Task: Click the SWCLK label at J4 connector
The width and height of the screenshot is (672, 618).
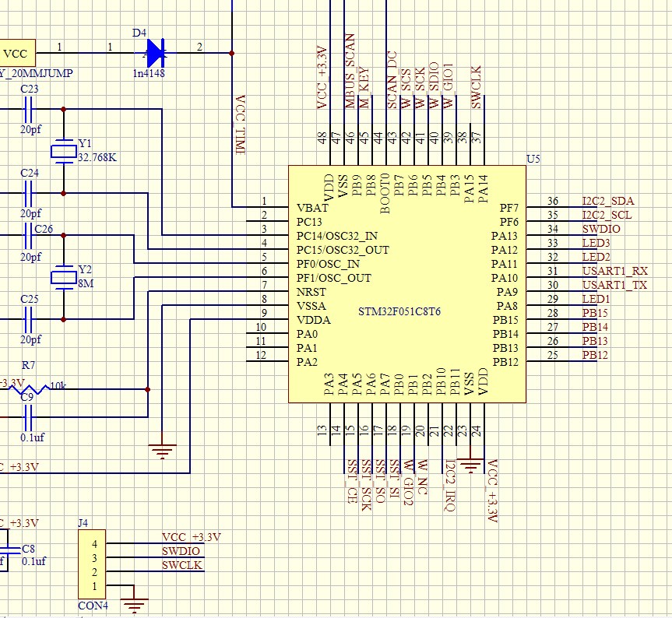Action: click(x=181, y=565)
